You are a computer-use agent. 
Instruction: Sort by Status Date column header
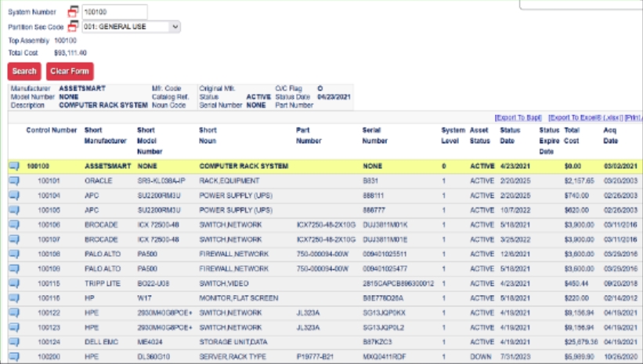(510, 135)
